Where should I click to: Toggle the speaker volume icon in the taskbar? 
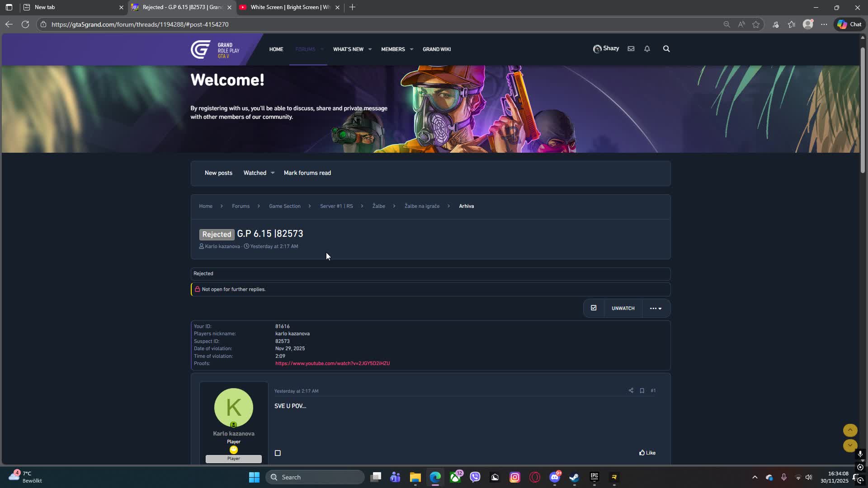(x=808, y=477)
